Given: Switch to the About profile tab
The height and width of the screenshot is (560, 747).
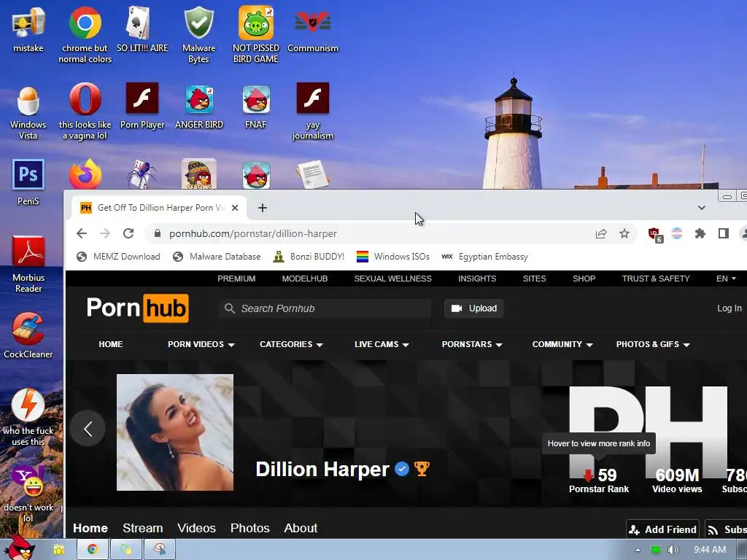Looking at the screenshot, I should tap(301, 528).
